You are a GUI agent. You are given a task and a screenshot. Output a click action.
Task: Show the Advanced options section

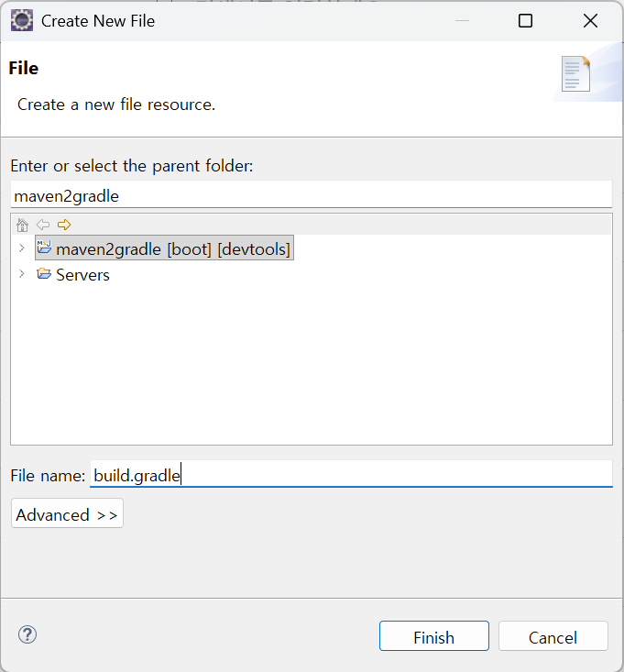coord(67,514)
